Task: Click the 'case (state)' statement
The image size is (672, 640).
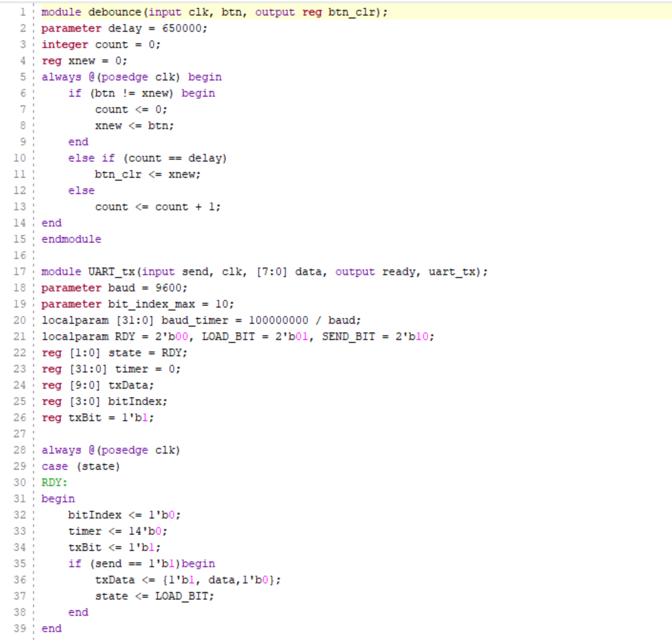Action: 81,466
